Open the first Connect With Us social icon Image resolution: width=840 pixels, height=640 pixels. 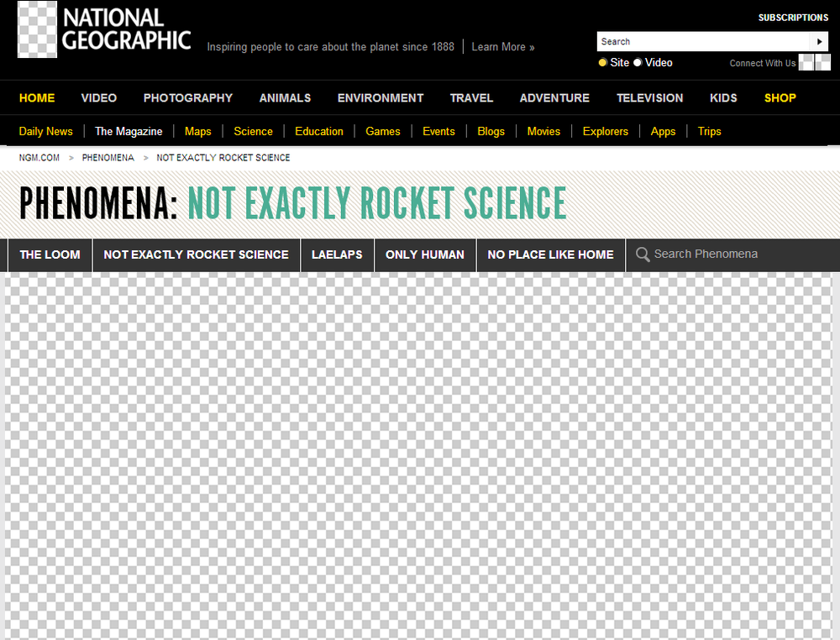[x=806, y=63]
